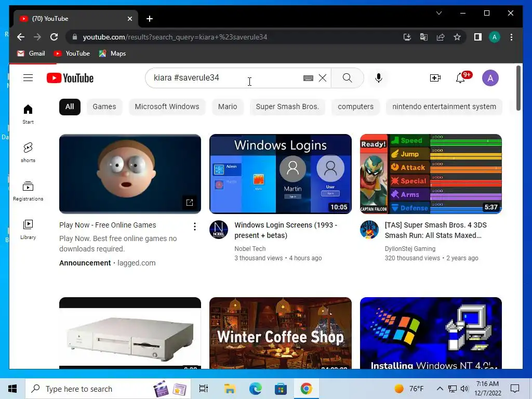532x399 pixels.
Task: Open TAS Super Smash Bros. video title
Action: [x=436, y=230]
